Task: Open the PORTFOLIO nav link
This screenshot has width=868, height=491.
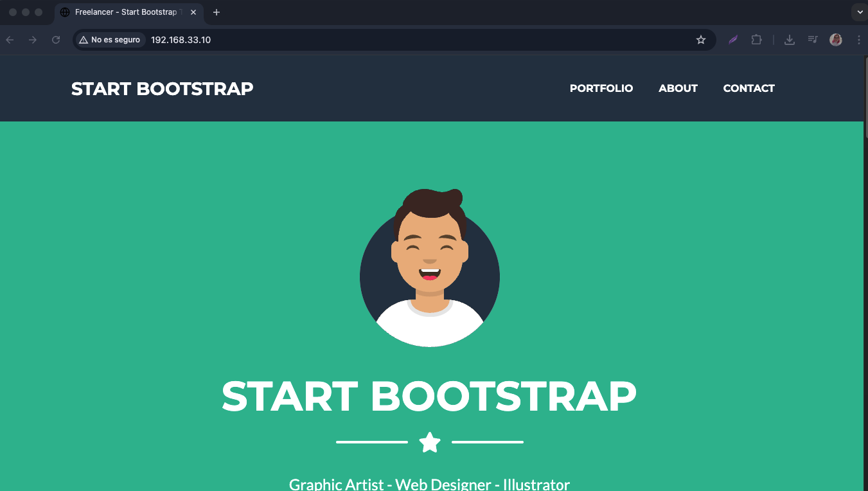Action: click(x=601, y=88)
